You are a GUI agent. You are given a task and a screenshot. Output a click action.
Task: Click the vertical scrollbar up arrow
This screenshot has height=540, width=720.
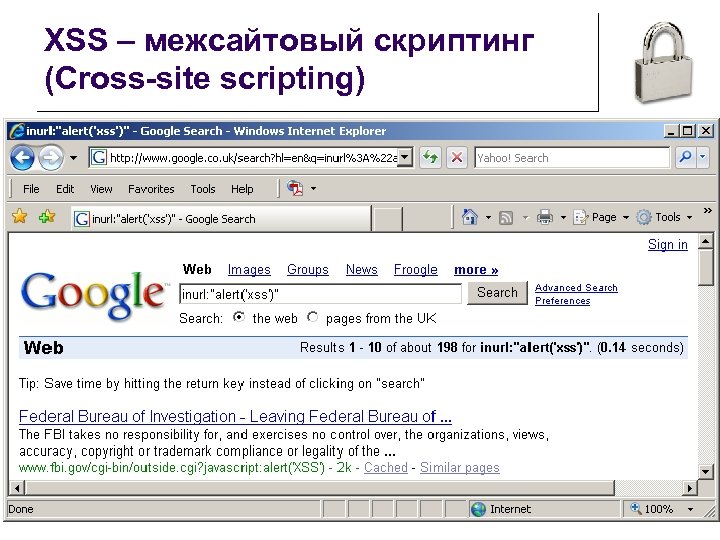click(705, 241)
